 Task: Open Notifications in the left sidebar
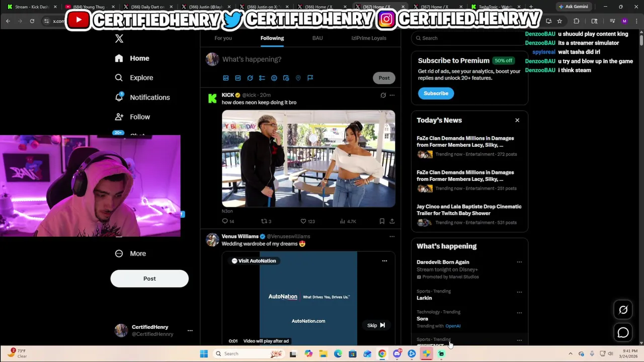tap(142, 98)
